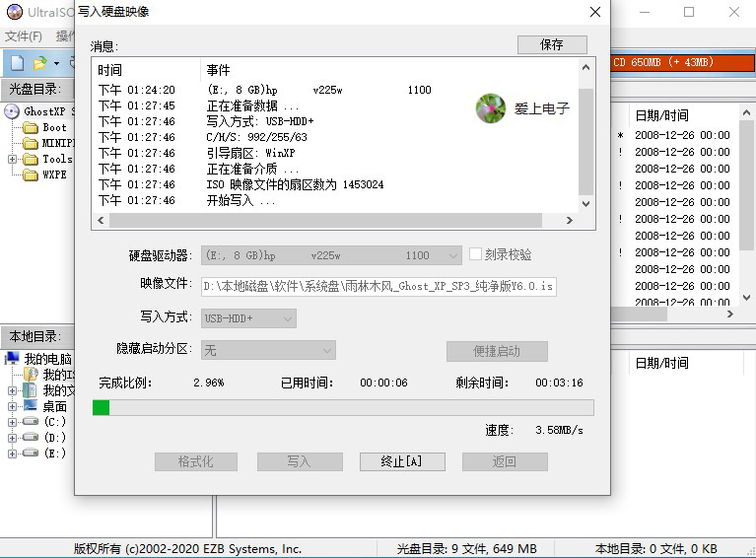Expand the (D:) drive node
The image size is (756, 558).
coord(12,438)
